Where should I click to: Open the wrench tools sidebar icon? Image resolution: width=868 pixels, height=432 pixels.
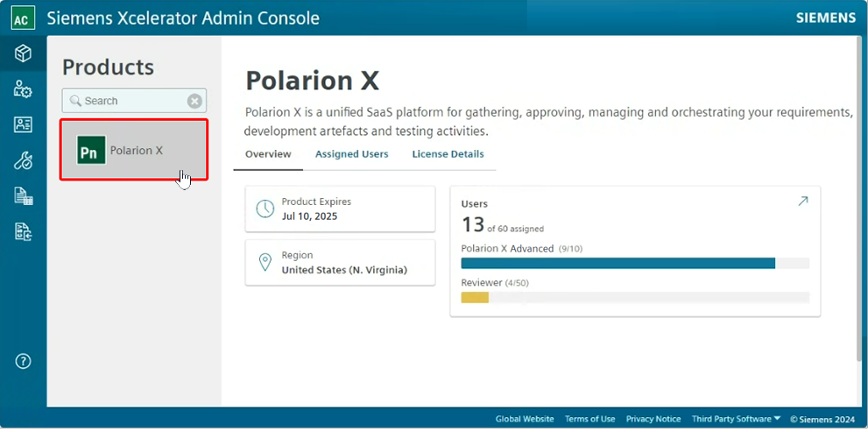pyautogui.click(x=24, y=160)
